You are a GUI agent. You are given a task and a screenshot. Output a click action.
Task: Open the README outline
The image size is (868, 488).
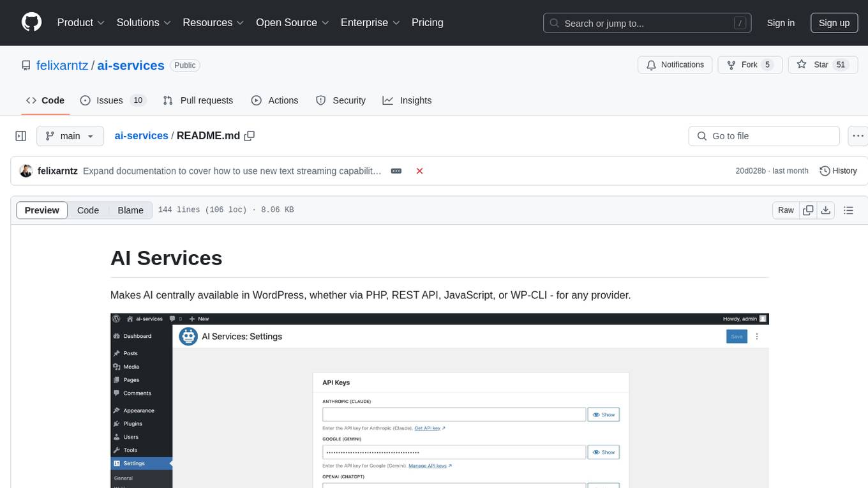(849, 210)
